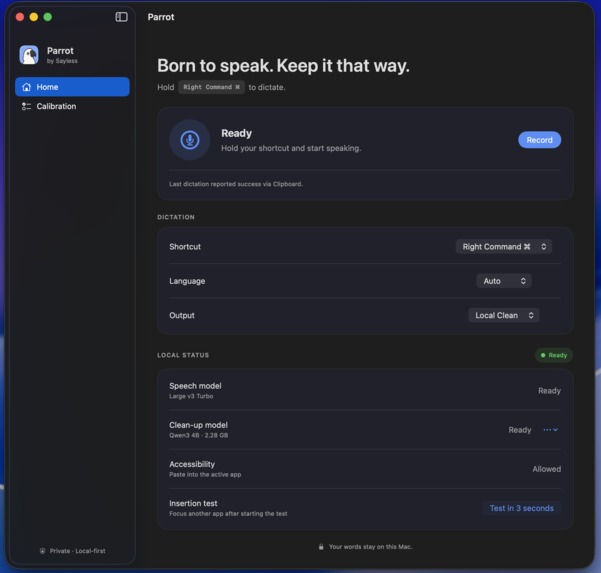The image size is (601, 573).
Task: Click 'Your words stay on this Mac.' text
Action: pyautogui.click(x=371, y=547)
